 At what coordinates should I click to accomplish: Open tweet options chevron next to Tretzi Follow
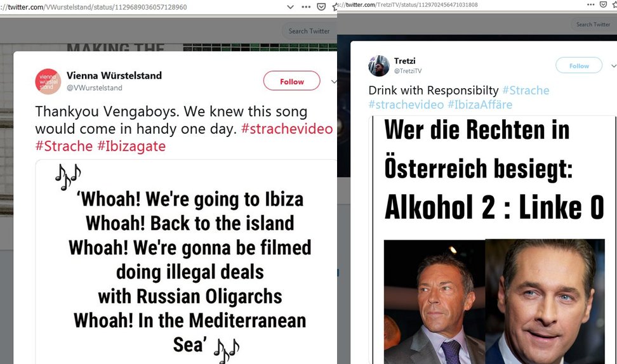point(613,66)
